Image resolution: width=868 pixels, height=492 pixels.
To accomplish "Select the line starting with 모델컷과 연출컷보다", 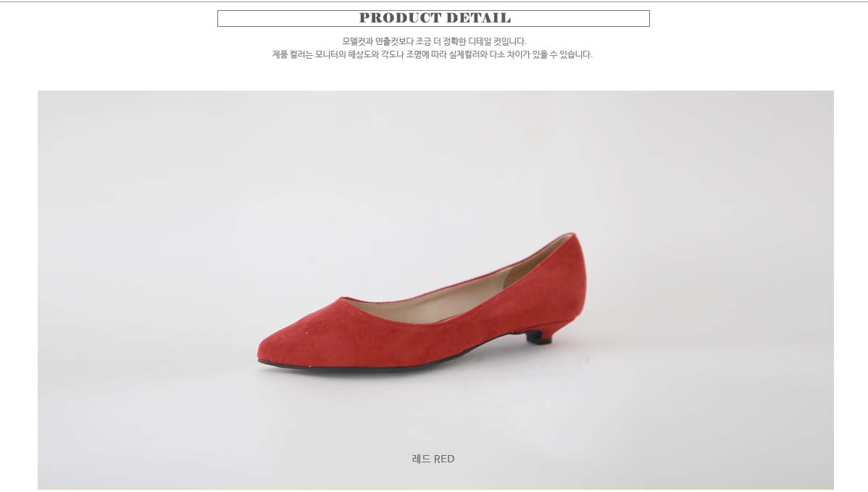I will 434,41.
